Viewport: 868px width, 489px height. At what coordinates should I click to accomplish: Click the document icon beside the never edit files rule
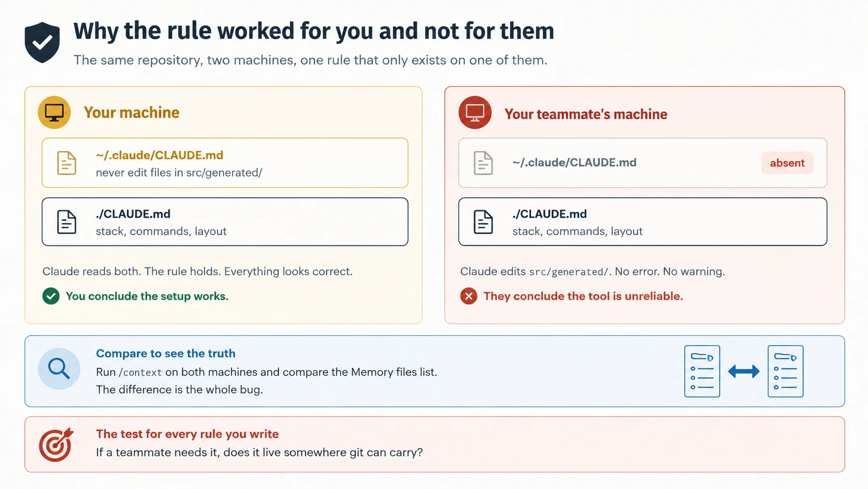click(x=66, y=163)
